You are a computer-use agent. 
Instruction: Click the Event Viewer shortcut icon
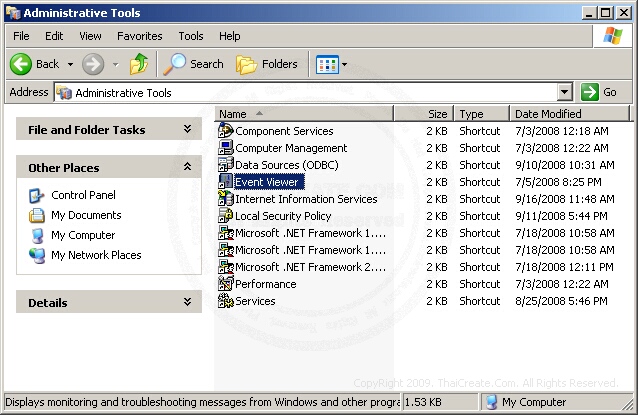tap(226, 182)
